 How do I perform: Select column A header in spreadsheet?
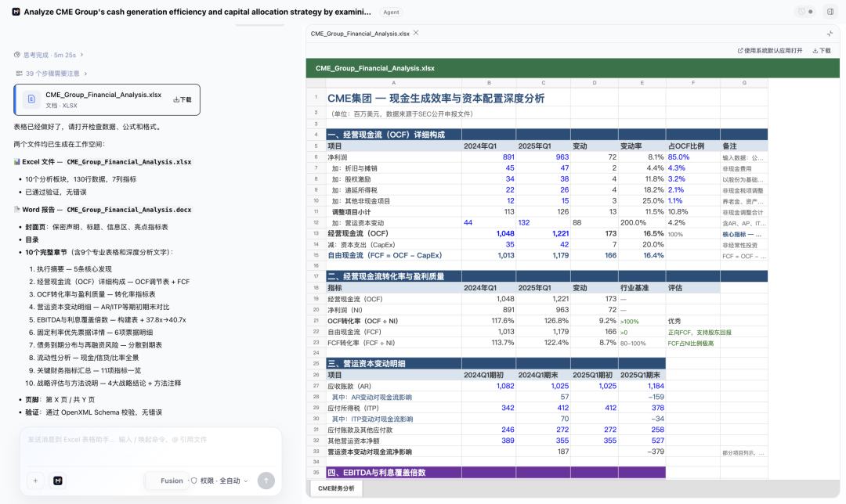[393, 82]
